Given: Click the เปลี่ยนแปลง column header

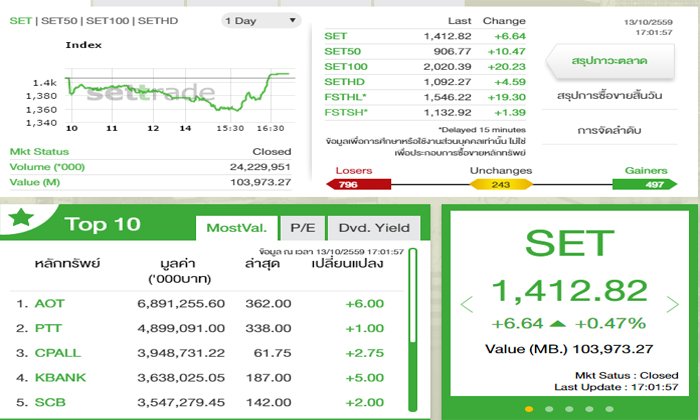Looking at the screenshot, I should point(347,263).
